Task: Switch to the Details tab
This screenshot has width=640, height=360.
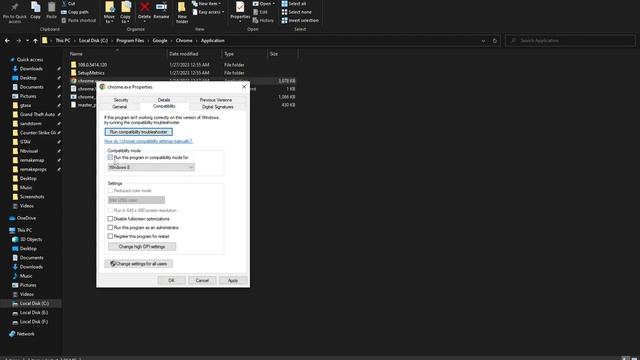Action: coord(164,100)
